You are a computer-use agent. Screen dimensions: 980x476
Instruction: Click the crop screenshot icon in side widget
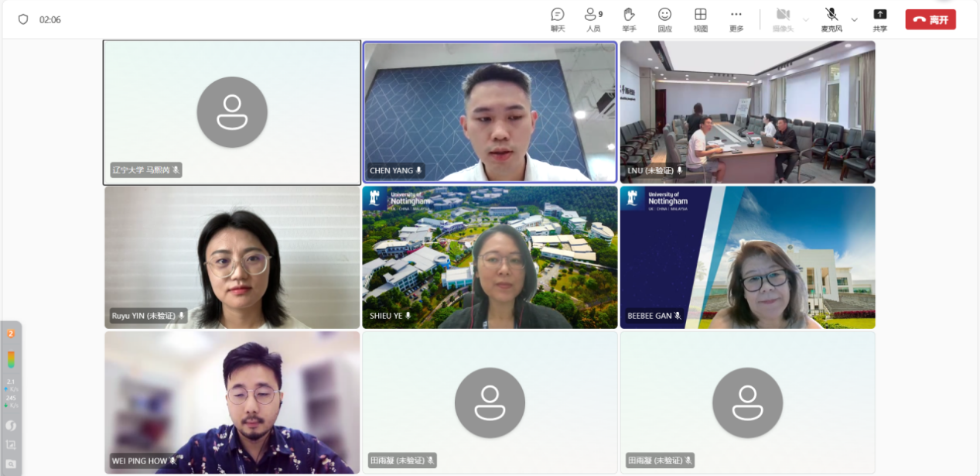(11, 445)
